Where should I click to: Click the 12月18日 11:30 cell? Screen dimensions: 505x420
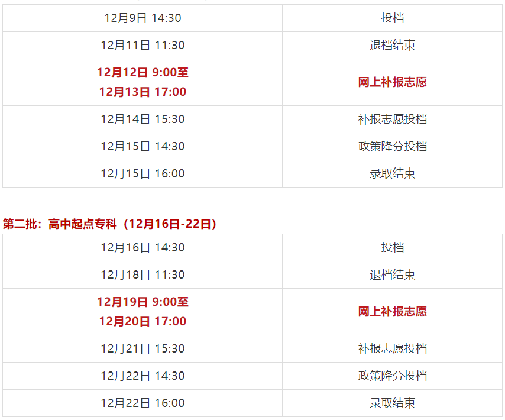pyautogui.click(x=143, y=274)
